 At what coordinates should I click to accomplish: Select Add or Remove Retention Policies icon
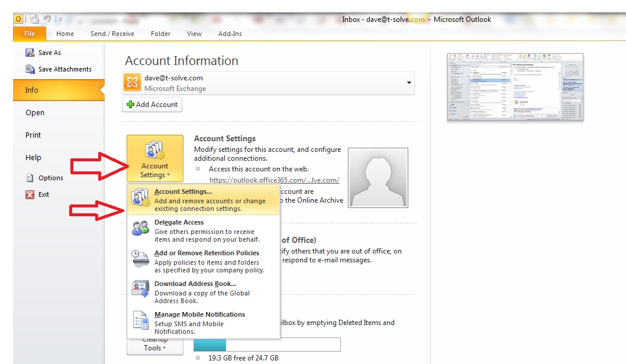140,259
